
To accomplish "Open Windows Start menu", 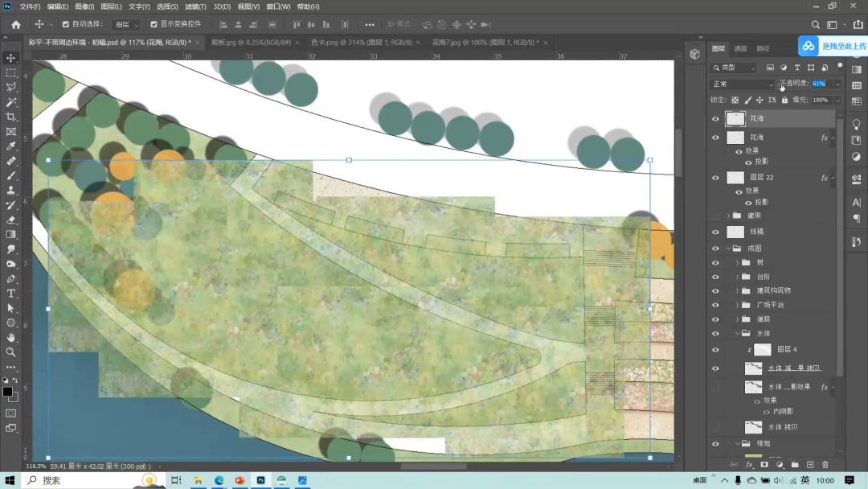I will tap(10, 481).
